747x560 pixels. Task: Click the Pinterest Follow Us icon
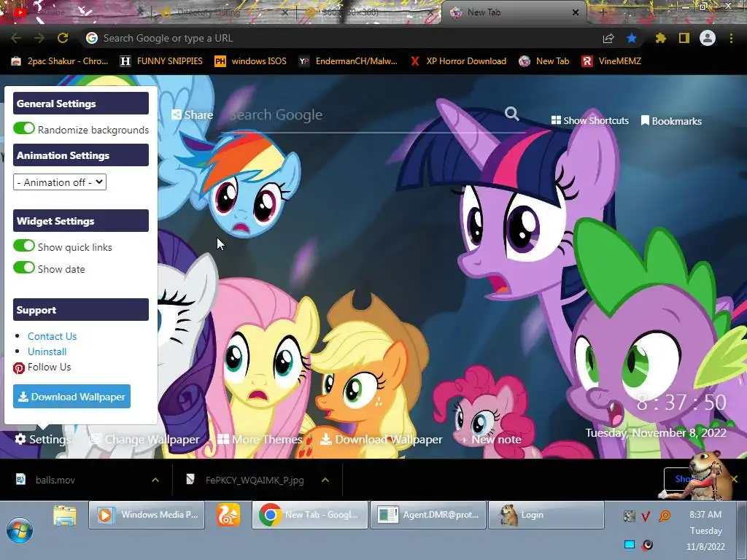pos(18,367)
